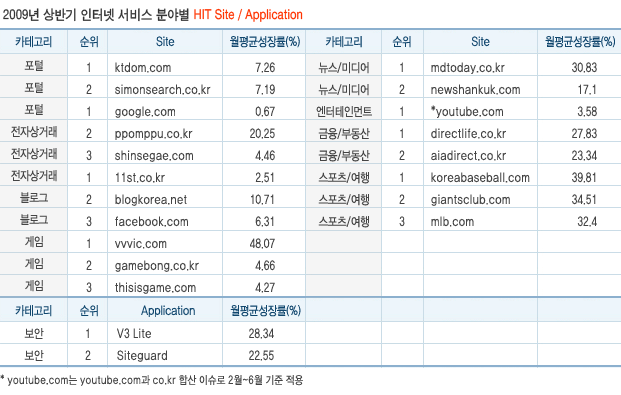Click directlife.co.kr site name

(x=468, y=134)
